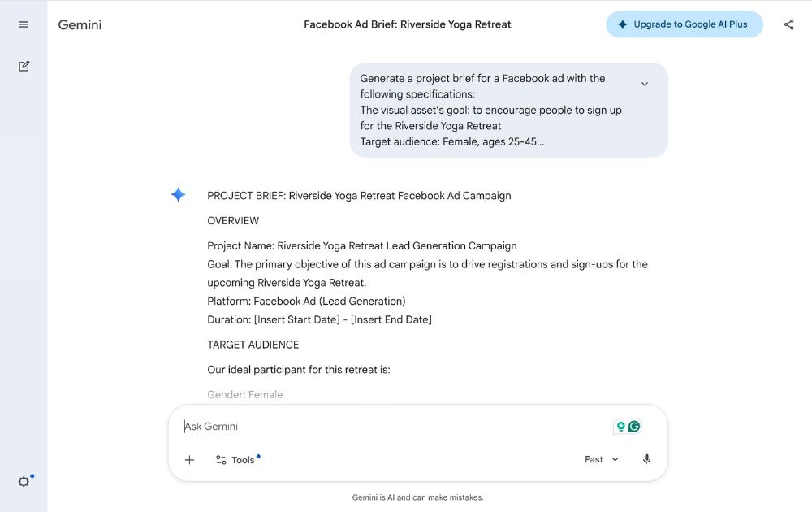This screenshot has width=812, height=512.
Task: Start a new chat using the compose icon
Action: coord(23,66)
